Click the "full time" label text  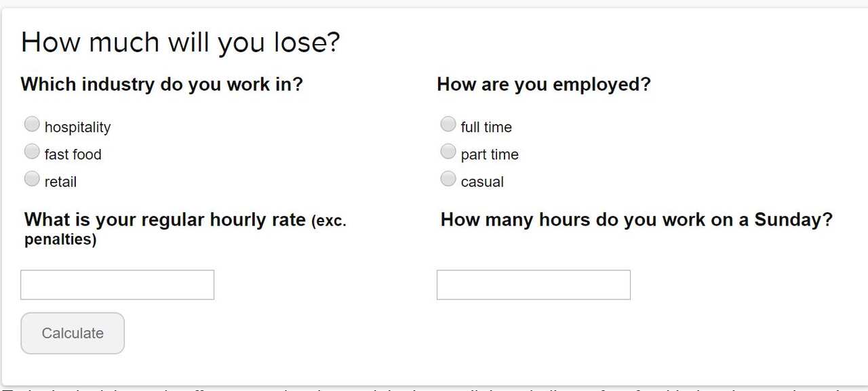click(486, 127)
